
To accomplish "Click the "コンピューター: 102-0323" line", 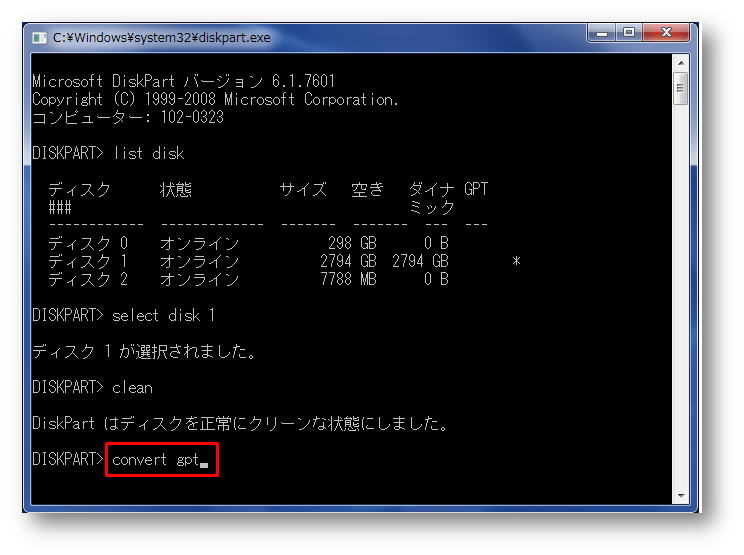I will click(x=128, y=117).
